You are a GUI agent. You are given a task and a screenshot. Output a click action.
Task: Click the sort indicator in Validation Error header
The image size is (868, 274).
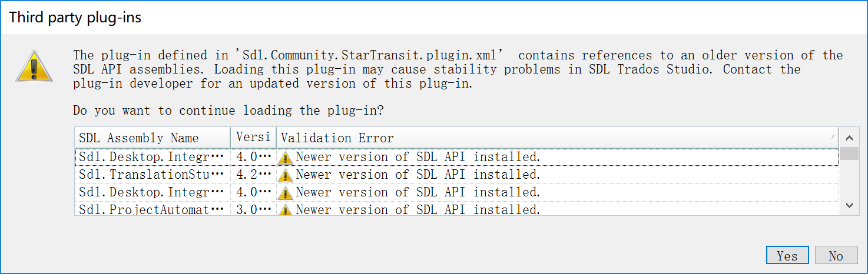click(x=833, y=136)
